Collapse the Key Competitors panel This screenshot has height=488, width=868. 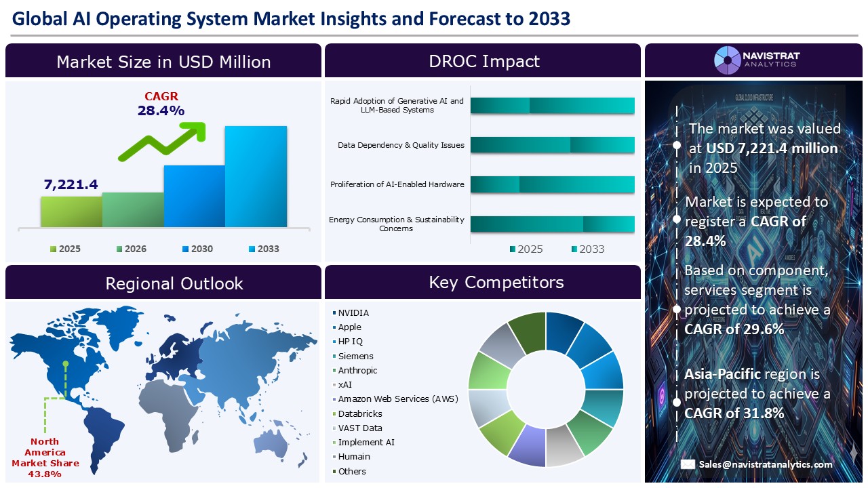[x=498, y=282]
